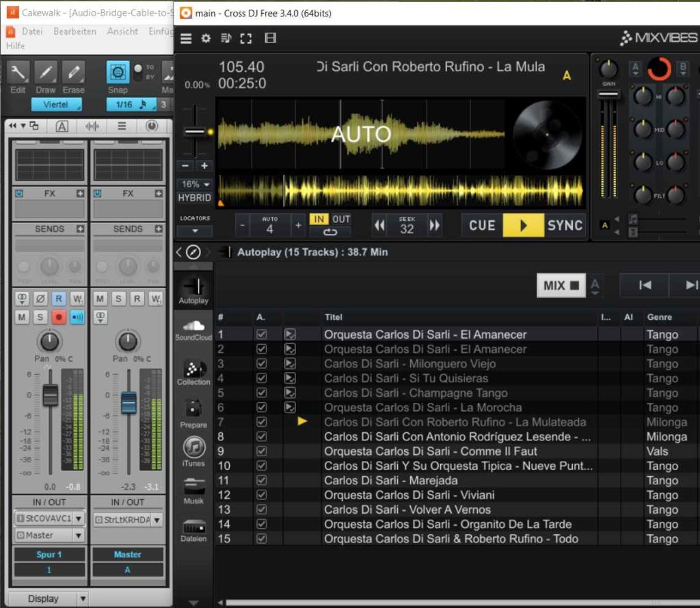Viewport: 700px width, 608px height.
Task: Toggle Cross DJ fullscreen mode icon
Action: 245,38
